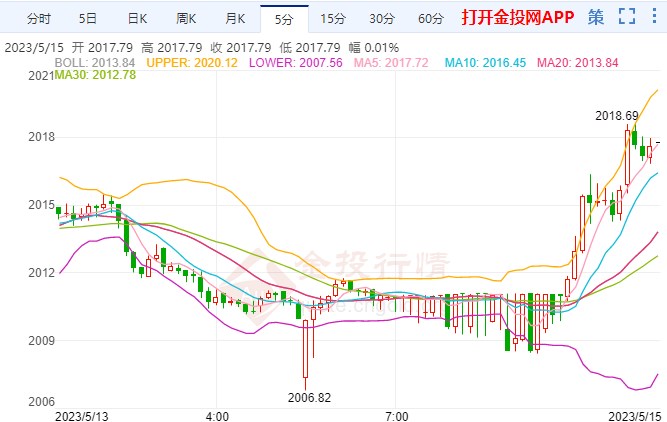The width and height of the screenshot is (667, 422).
Task: Switch to the 分时 chart tab
Action: point(39,19)
